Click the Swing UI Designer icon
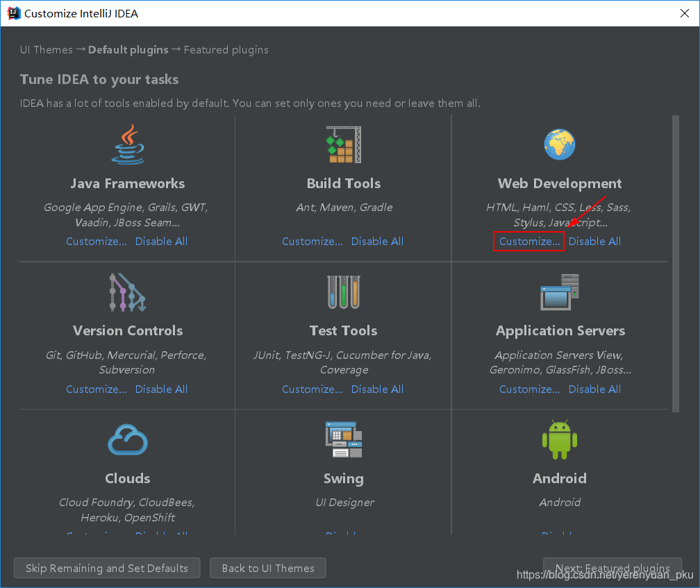Viewport: 700px width, 588px height. [x=343, y=439]
